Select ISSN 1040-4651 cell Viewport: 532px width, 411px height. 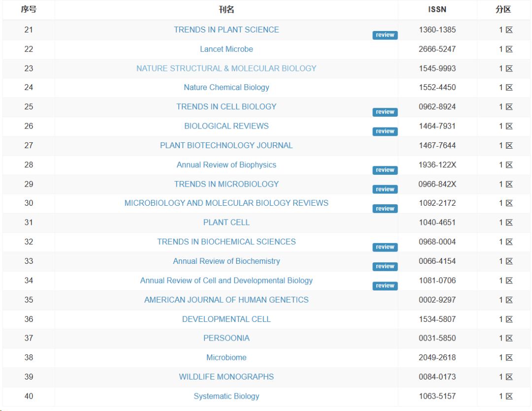coord(437,222)
